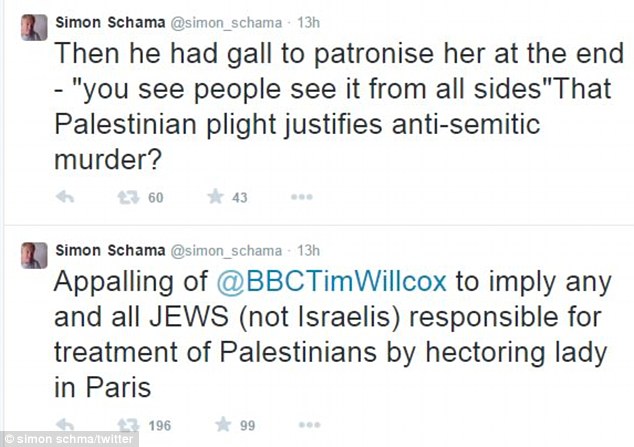Image resolution: width=634 pixels, height=447 pixels.
Task: Favorite the first tweet using the star
Action: tap(213, 198)
